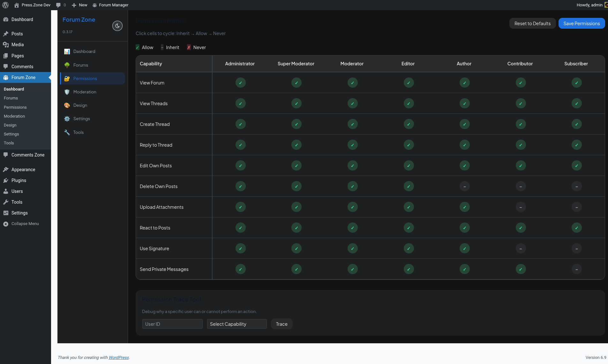Click the Forums tree icon in plugin sidebar
Image resolution: width=608 pixels, height=364 pixels.
point(67,65)
